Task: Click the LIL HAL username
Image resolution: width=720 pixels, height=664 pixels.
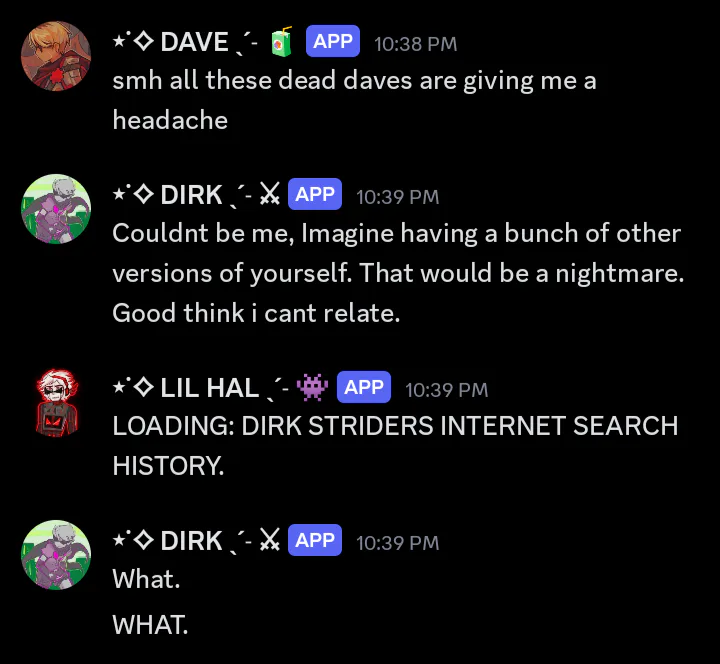Action: pos(210,388)
